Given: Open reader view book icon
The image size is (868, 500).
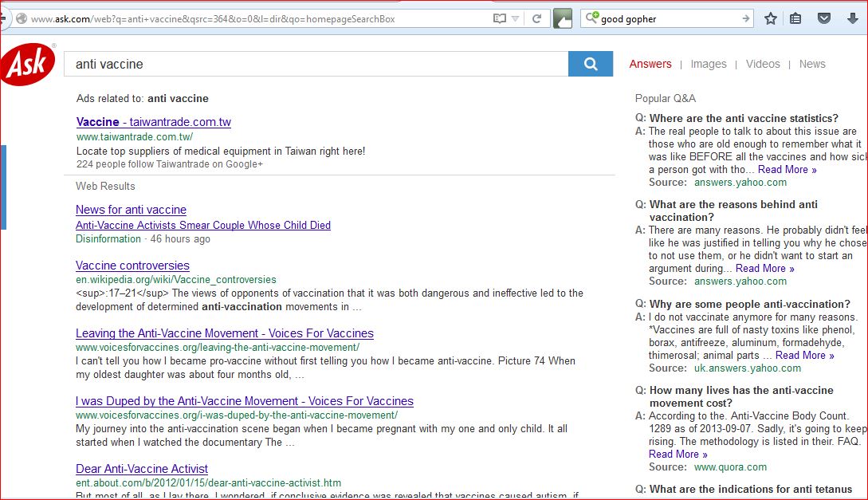Looking at the screenshot, I should 499,19.
